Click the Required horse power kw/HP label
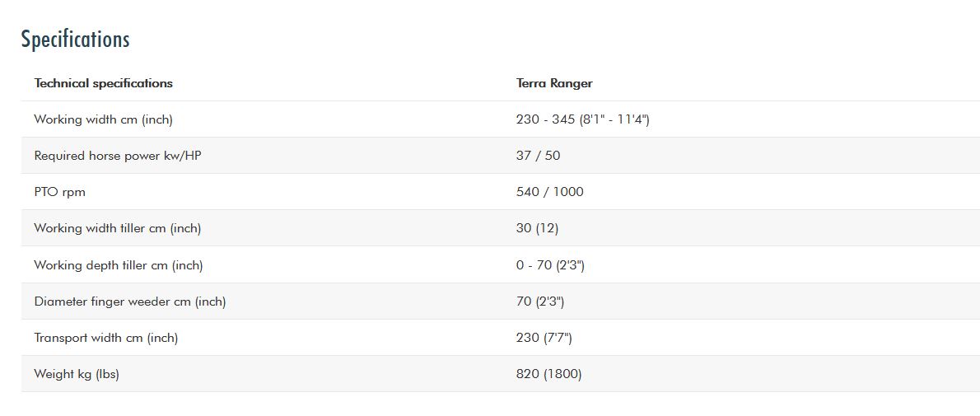Viewport: 980px width, 416px height. pyautogui.click(x=117, y=156)
